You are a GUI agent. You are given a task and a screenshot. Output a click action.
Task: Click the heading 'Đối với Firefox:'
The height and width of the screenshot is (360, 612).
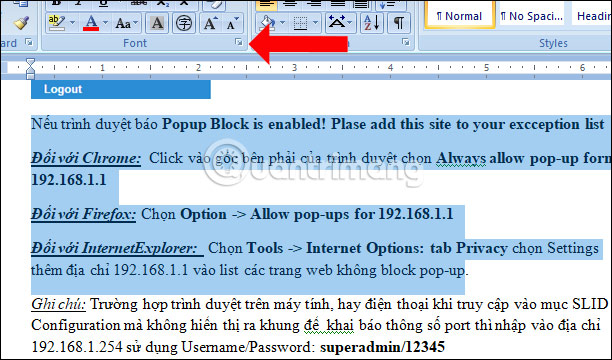[x=84, y=214]
